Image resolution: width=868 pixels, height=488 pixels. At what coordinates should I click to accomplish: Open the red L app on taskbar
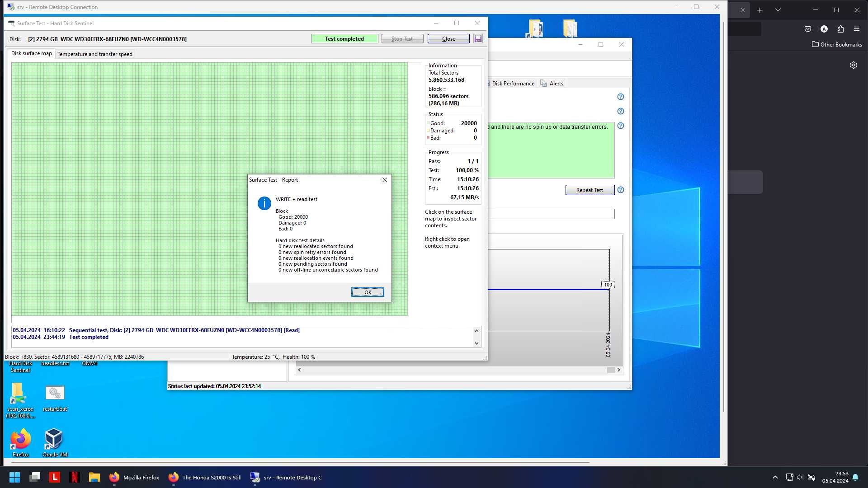point(55,477)
